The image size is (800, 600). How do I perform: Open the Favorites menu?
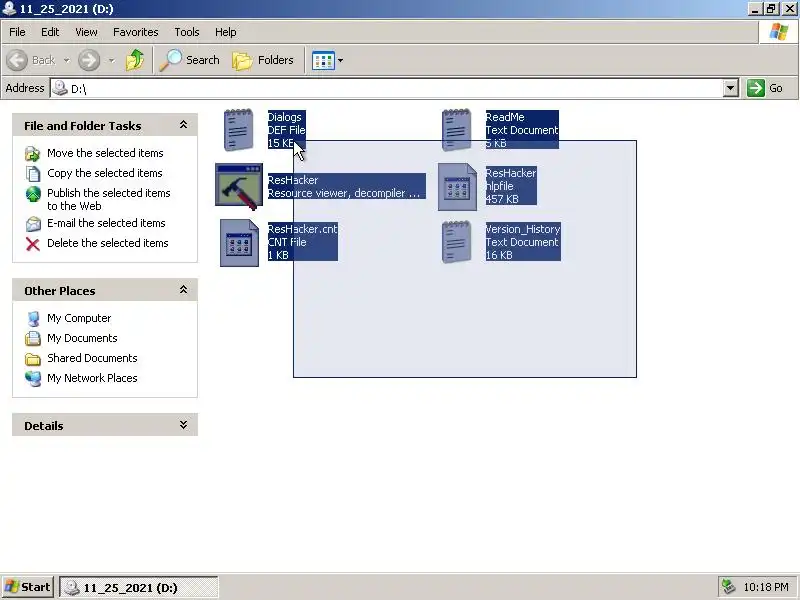(x=136, y=32)
